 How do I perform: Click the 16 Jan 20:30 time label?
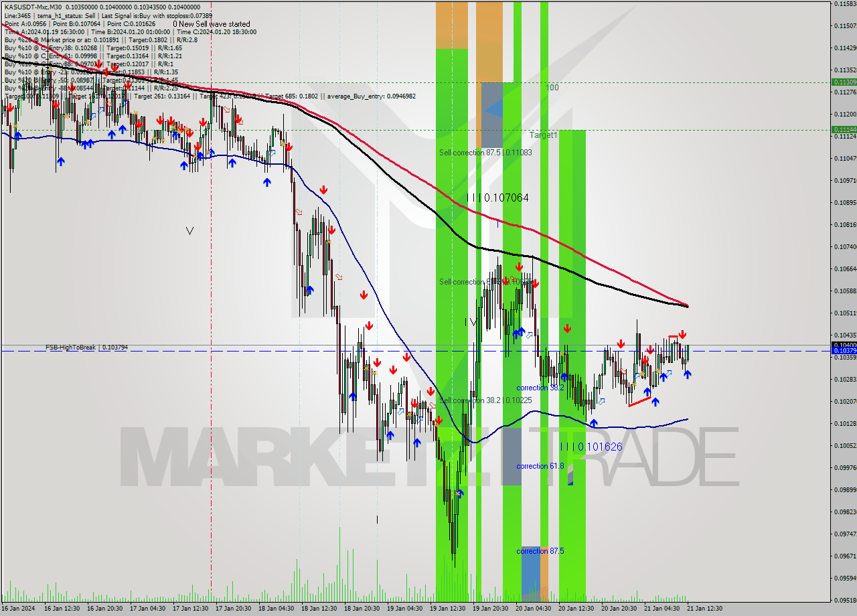[x=104, y=609]
